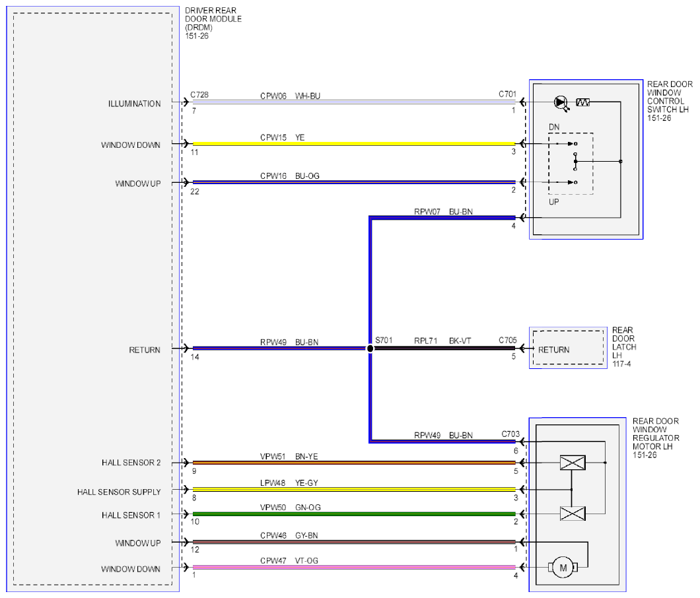700x598 pixels.
Task: Click the CPW15 YE wire label
Action: coord(283,137)
